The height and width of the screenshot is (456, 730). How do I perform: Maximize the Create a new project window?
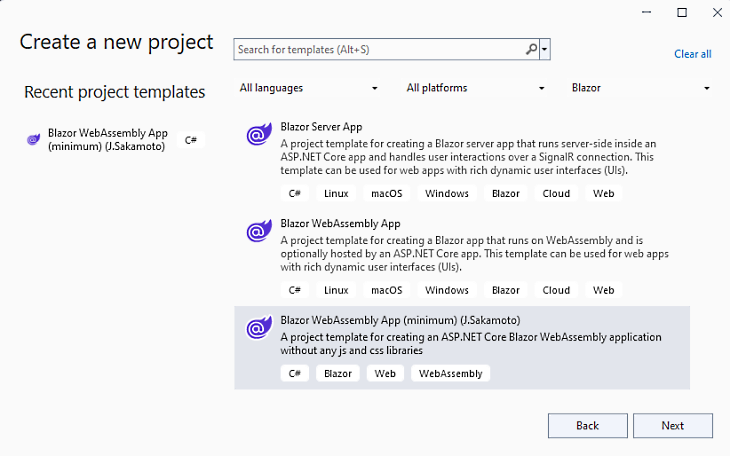682,12
